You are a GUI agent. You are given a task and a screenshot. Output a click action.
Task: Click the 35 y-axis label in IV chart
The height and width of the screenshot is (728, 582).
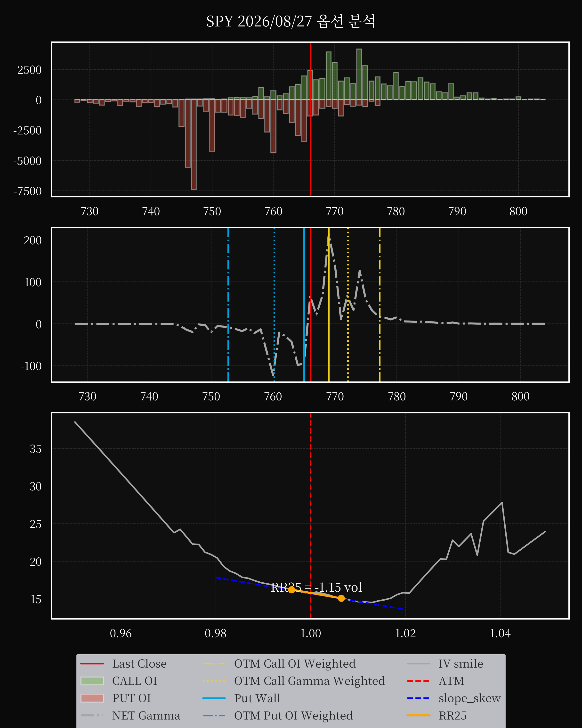tap(35, 449)
